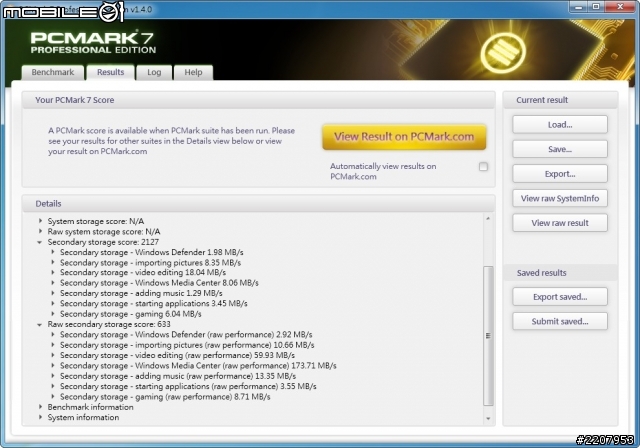Expand starting applications raw 3.55 MB/s
This screenshot has width=640, height=448.
[x=53, y=386]
